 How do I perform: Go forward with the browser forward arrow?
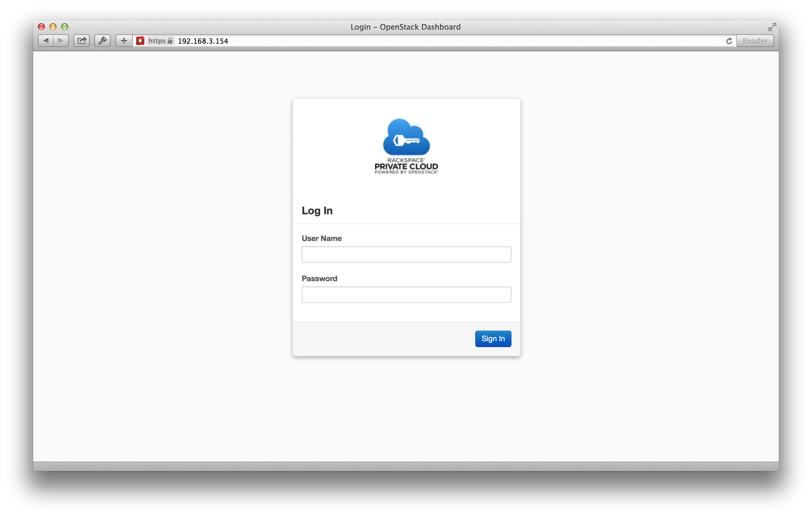tap(61, 41)
